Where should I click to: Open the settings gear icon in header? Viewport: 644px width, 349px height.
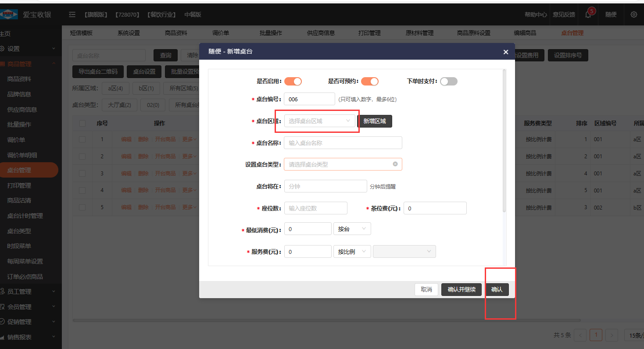633,14
